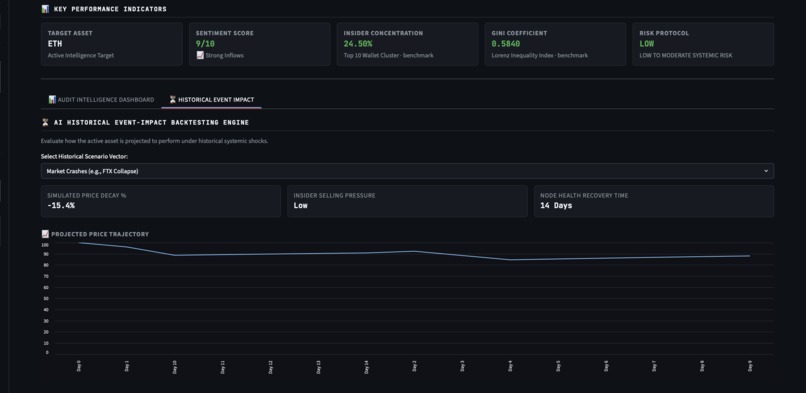This screenshot has width=806, height=393.
Task: Click the Low to Moderate Systemic Risk caption
Action: 686,55
